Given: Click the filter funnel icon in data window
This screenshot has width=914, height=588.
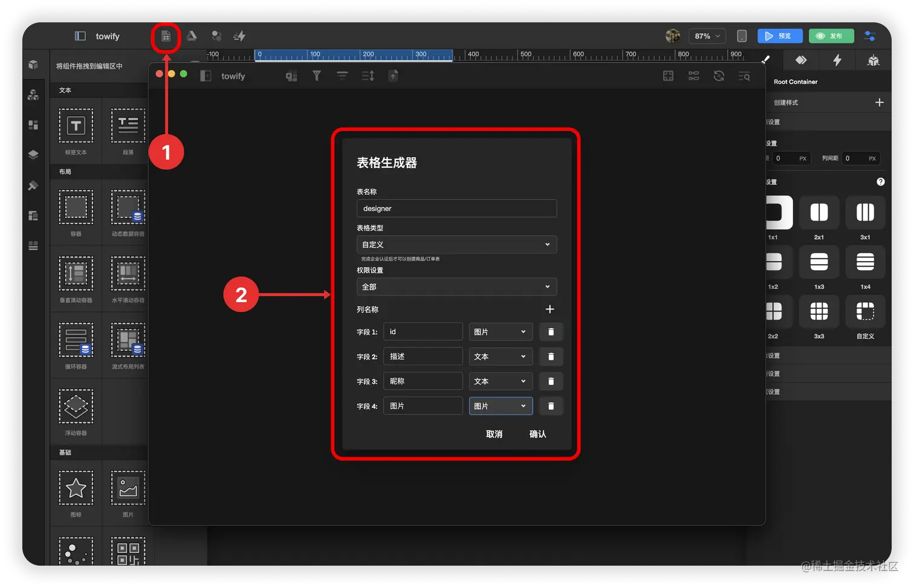Looking at the screenshot, I should (x=316, y=76).
